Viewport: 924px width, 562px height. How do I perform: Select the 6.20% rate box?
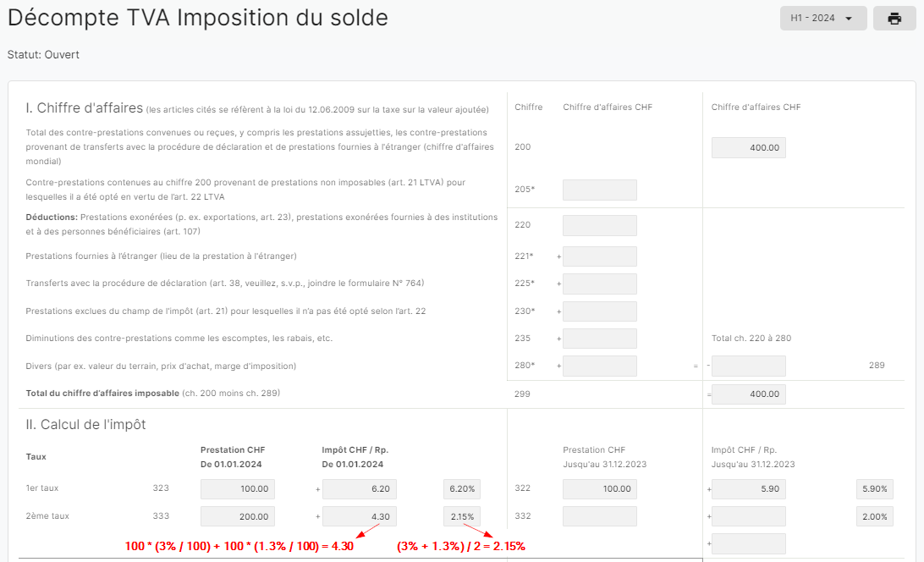(x=462, y=489)
